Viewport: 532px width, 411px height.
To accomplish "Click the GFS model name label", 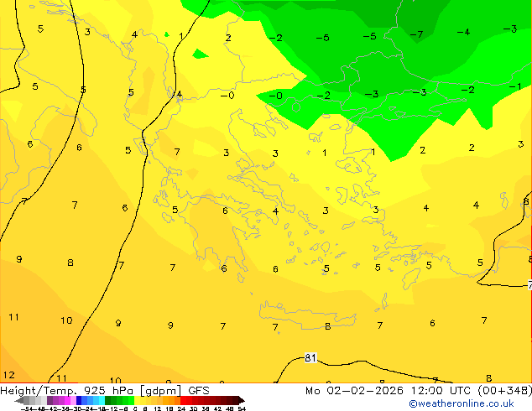I will (199, 391).
